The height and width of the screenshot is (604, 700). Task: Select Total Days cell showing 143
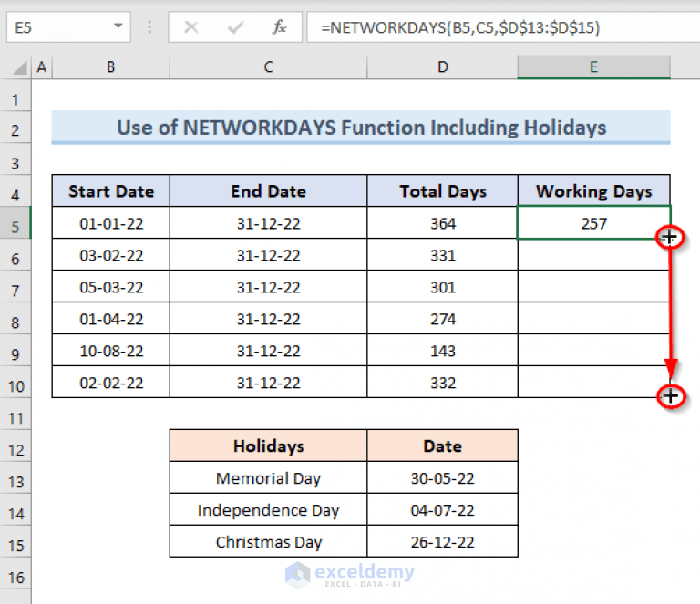[x=442, y=351]
